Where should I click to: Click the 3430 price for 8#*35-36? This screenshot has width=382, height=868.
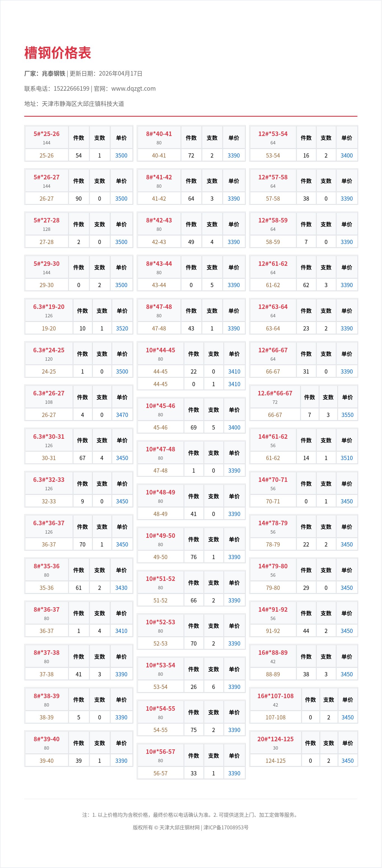point(121,588)
